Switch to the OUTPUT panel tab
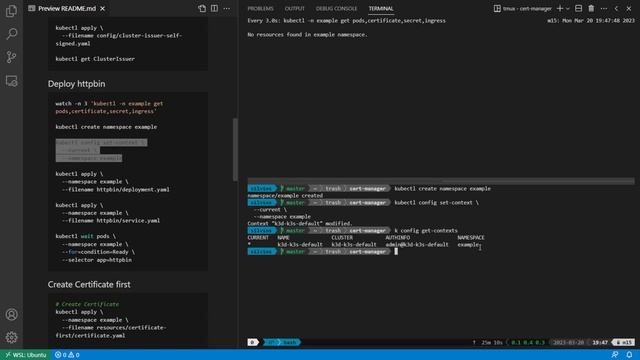Viewport: 640px width, 360px height. click(x=294, y=9)
